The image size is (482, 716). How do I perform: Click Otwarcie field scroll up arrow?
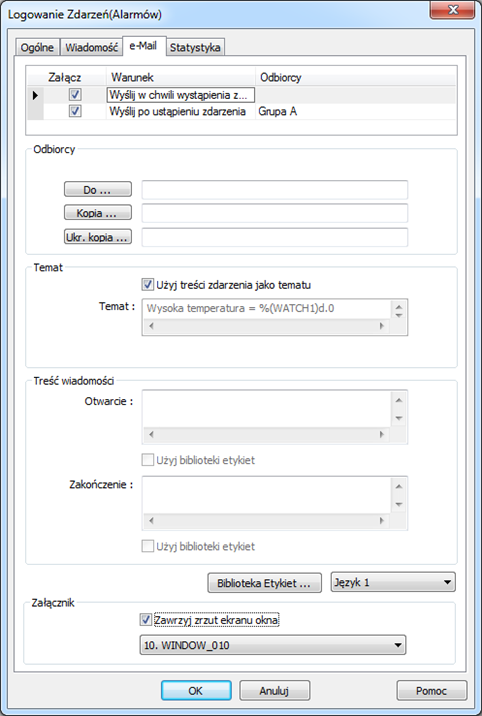(x=399, y=400)
